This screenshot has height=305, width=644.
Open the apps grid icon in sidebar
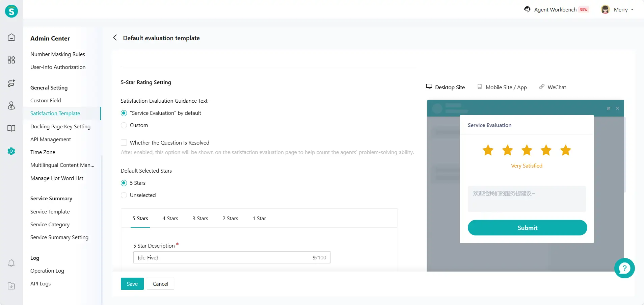[11, 60]
